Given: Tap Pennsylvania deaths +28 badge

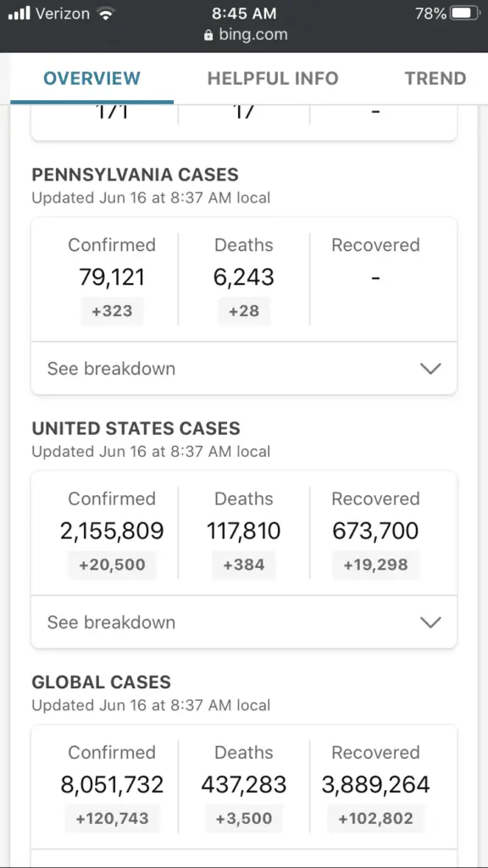Looking at the screenshot, I should 244,311.
